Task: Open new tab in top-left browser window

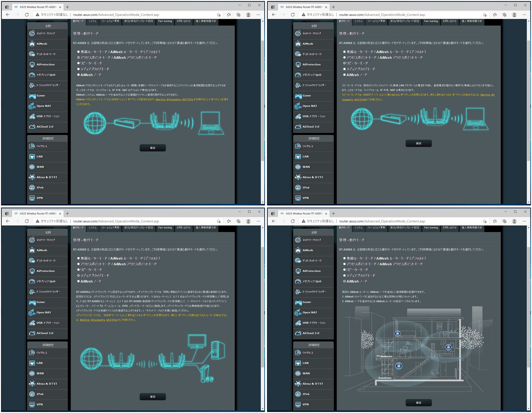Action: point(67,7)
